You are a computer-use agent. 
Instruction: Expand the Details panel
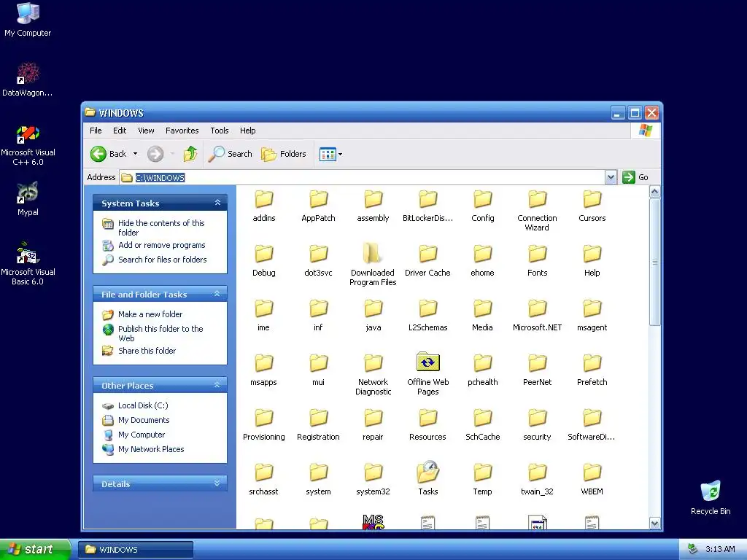[x=217, y=483]
